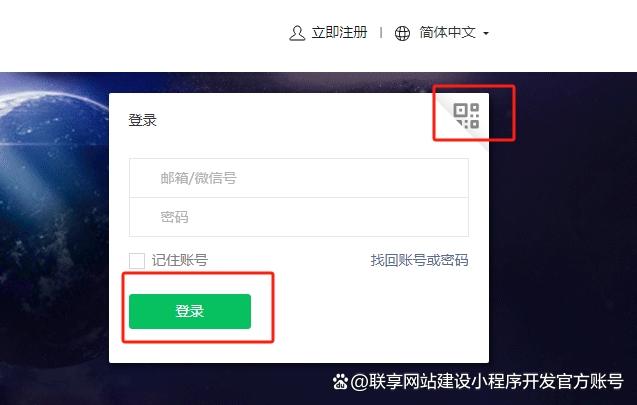Click the 记住账号 label text
Screen dimensions: 637x405
(x=180, y=260)
